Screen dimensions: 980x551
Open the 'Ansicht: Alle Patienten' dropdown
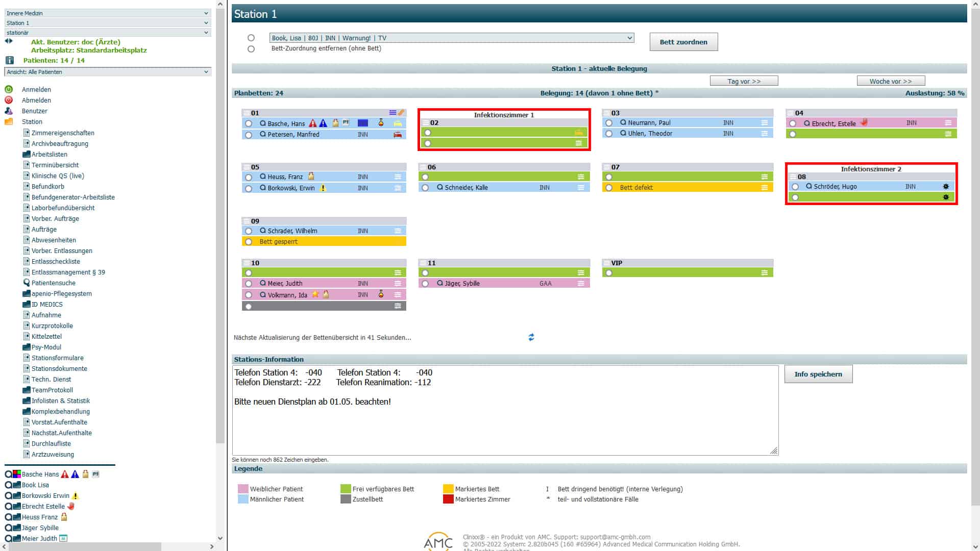pos(108,72)
